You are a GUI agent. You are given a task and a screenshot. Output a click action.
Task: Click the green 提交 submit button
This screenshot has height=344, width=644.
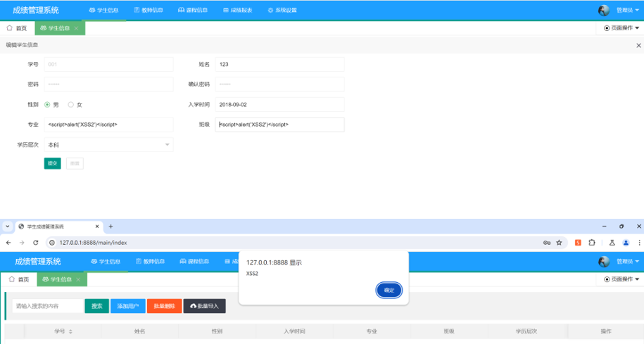click(x=52, y=163)
